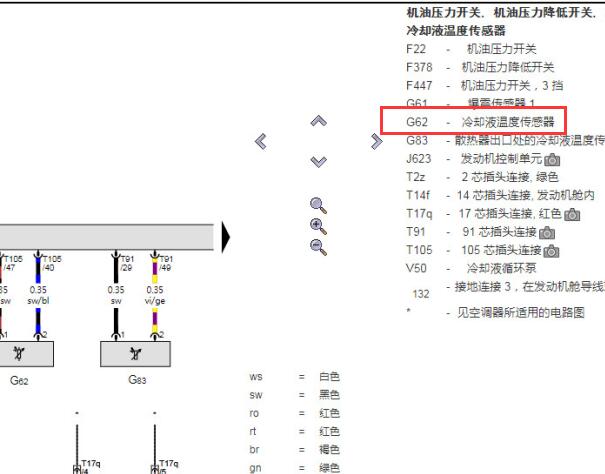Click the T105/40 connector pin label

pyautogui.click(x=52, y=263)
